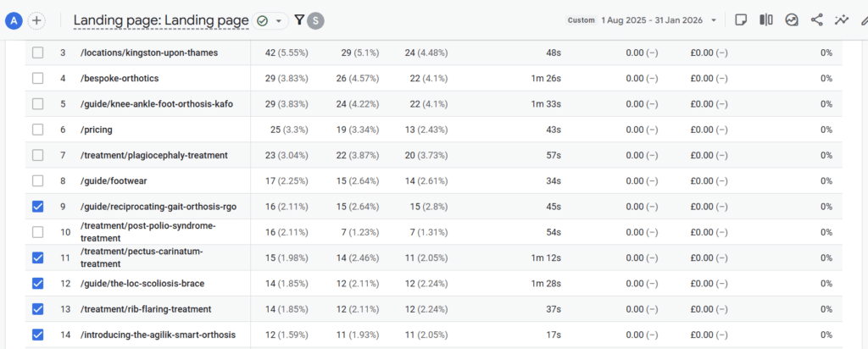Click the add comparison plus button
868x349 pixels.
(x=36, y=20)
